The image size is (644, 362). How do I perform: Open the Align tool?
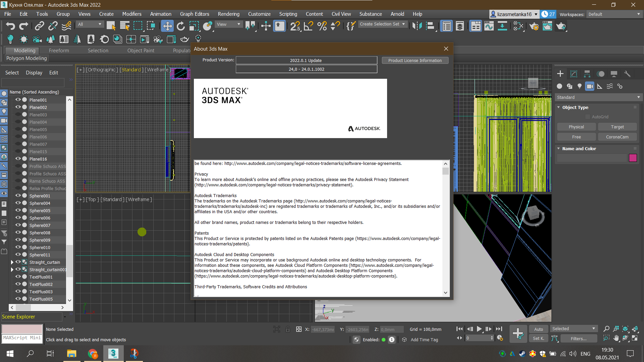point(430,26)
